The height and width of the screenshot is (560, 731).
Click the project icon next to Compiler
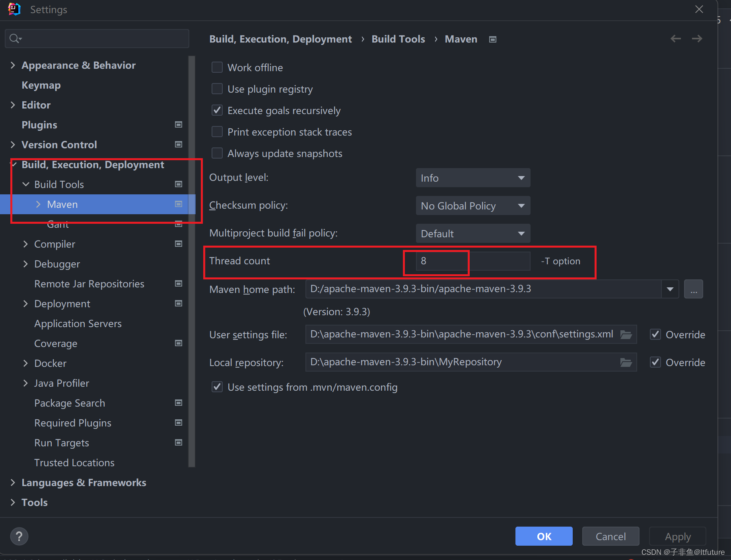[179, 244]
